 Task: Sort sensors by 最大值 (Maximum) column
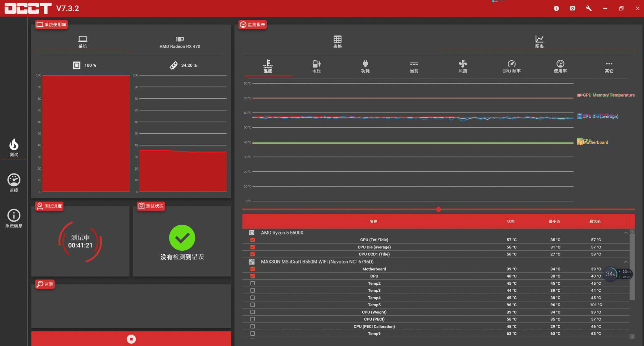pos(595,221)
